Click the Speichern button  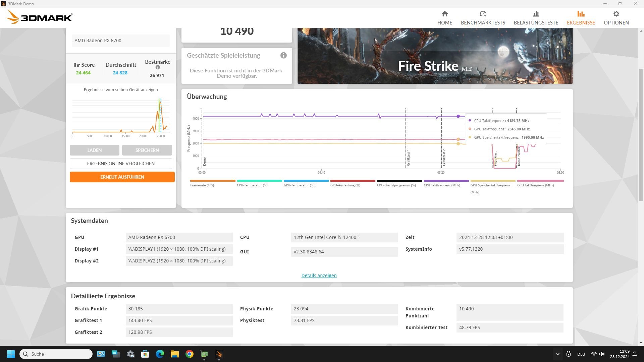pyautogui.click(x=147, y=150)
